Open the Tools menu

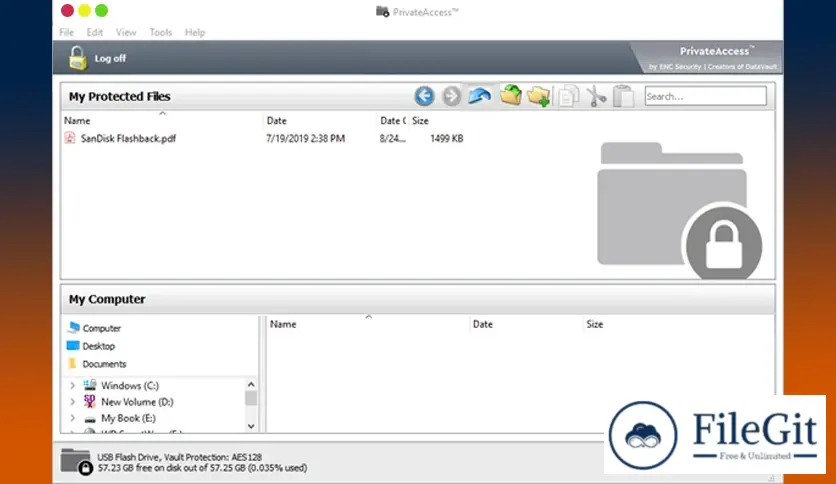[160, 33]
